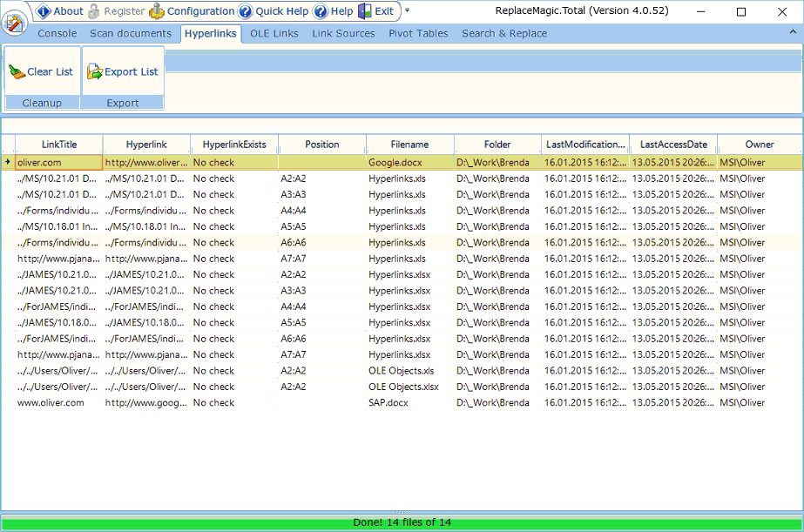Click the Quick Help question icon
Screen dimensions: 804x532
246,10
